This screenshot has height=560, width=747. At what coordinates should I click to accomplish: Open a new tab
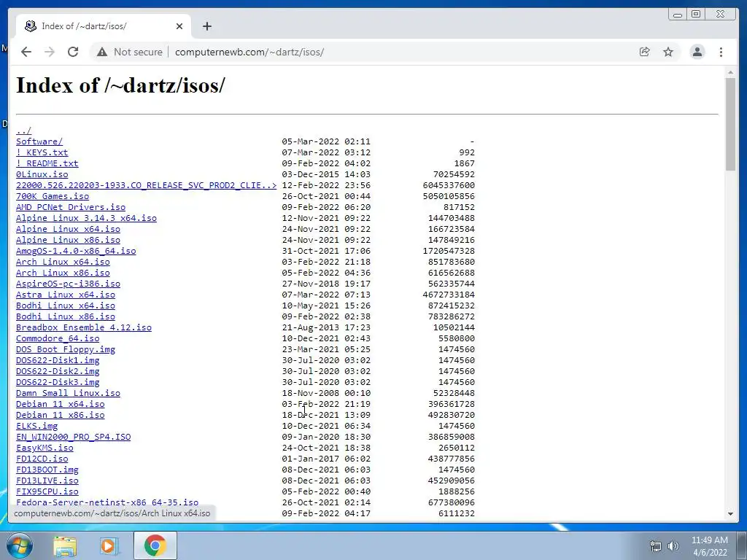pyautogui.click(x=206, y=26)
